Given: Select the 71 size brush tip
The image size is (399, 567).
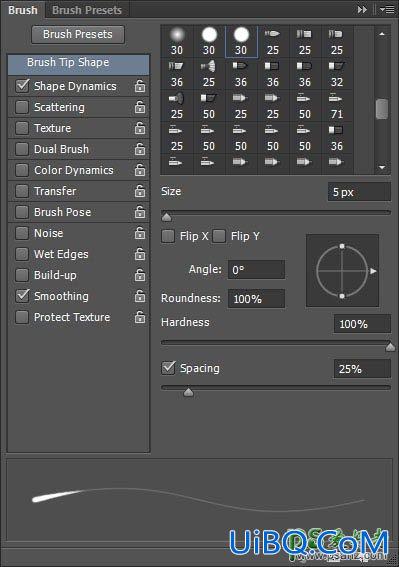Looking at the screenshot, I should pyautogui.click(x=337, y=106).
